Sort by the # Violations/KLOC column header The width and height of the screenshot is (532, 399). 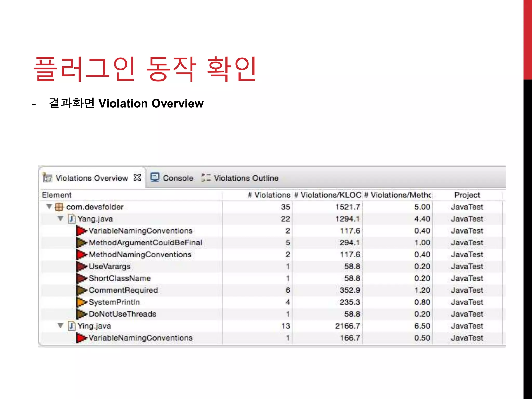(328, 195)
